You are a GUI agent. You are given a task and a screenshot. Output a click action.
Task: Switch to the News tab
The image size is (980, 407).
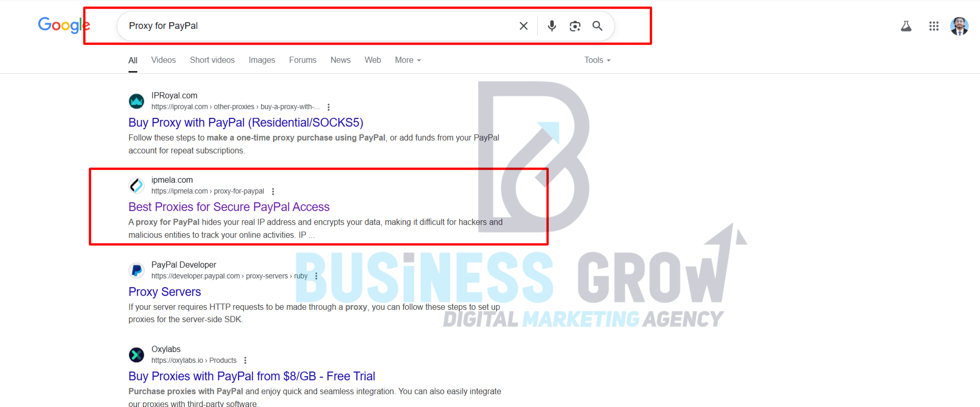coord(340,60)
